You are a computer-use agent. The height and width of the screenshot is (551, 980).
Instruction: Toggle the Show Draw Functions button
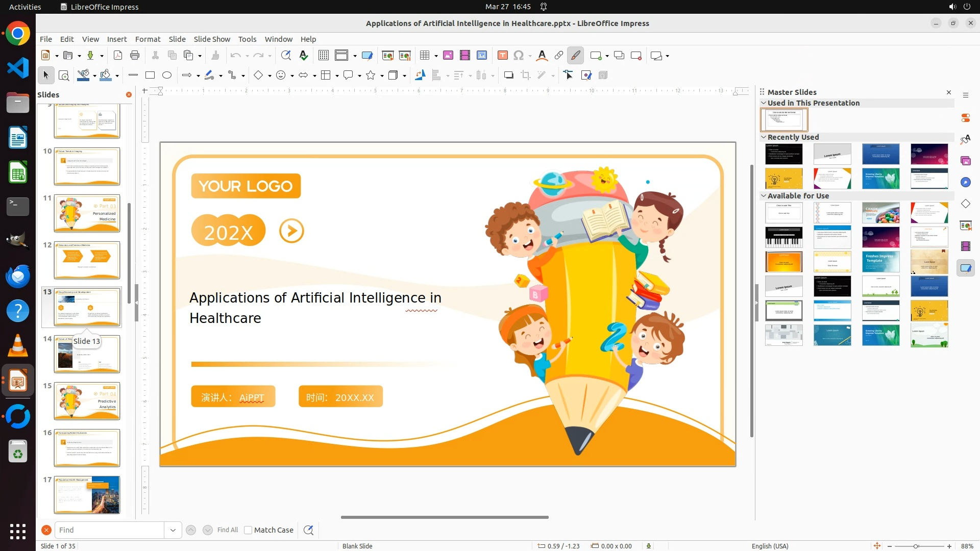tap(576, 56)
